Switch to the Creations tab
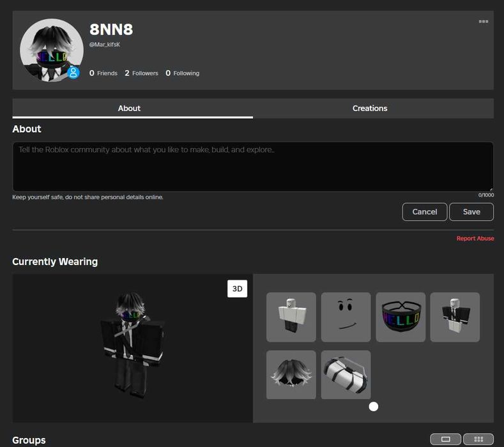Screen dimensions: 504x447 [370, 109]
